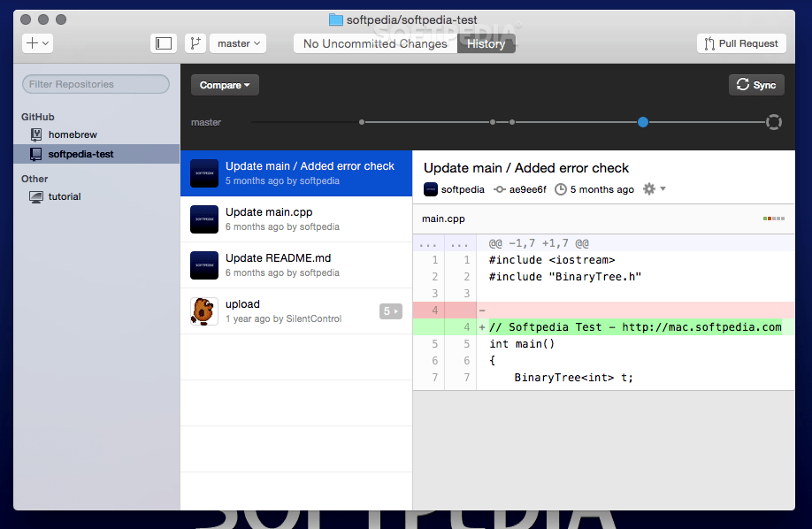Image resolution: width=812 pixels, height=529 pixels.
Task: Open the Compare dropdown
Action: pyautogui.click(x=225, y=85)
